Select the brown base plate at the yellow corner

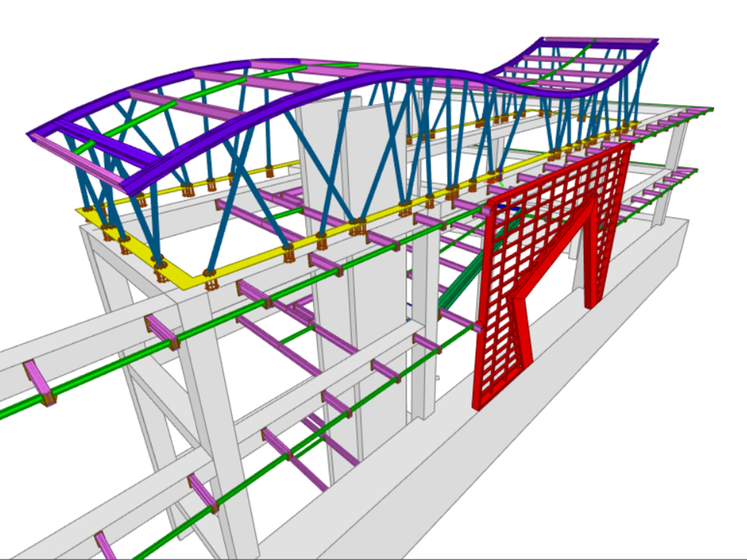[x=210, y=284]
